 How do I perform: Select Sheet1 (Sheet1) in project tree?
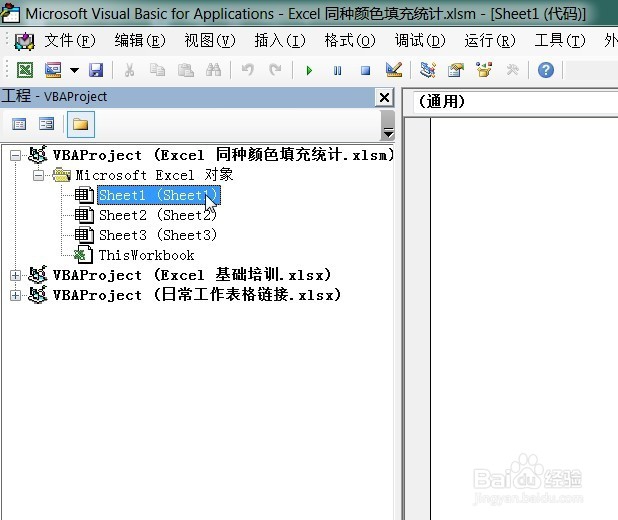tap(158, 195)
